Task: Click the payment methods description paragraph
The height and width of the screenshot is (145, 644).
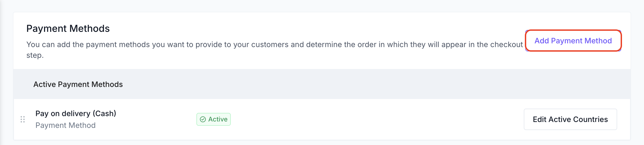Action: click(275, 50)
